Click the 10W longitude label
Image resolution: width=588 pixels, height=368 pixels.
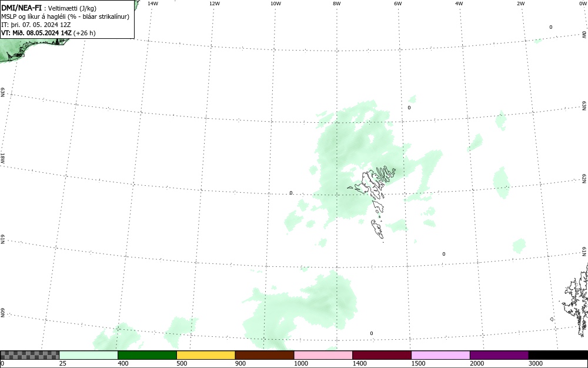[276, 4]
